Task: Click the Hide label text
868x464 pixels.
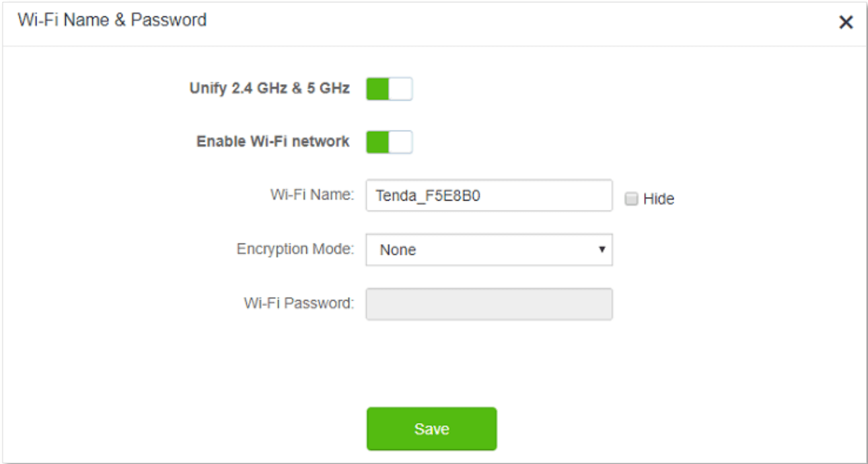Action: tap(659, 199)
